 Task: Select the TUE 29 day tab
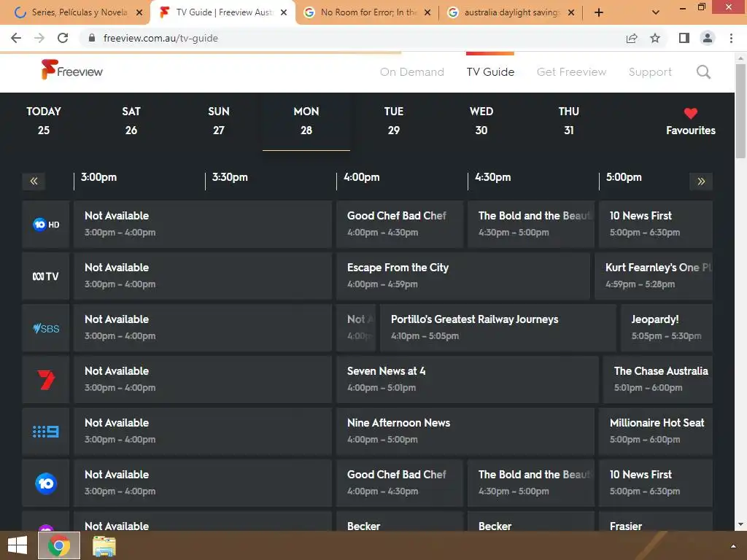(x=393, y=121)
